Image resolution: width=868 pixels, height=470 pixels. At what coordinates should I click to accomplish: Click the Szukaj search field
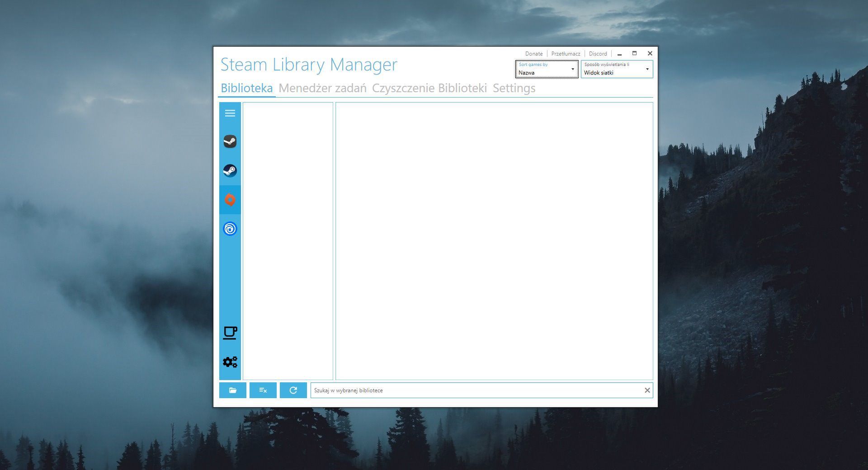coord(452,390)
